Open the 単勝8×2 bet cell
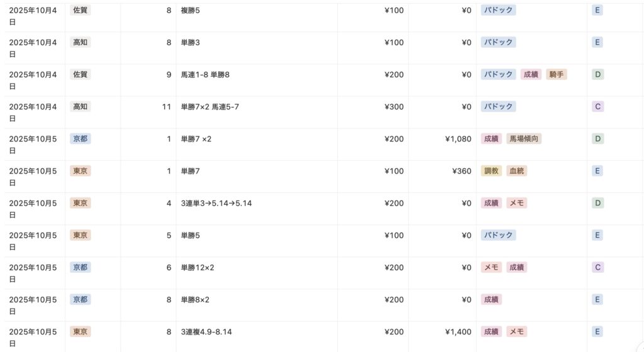The width and height of the screenshot is (644, 352). [x=195, y=300]
